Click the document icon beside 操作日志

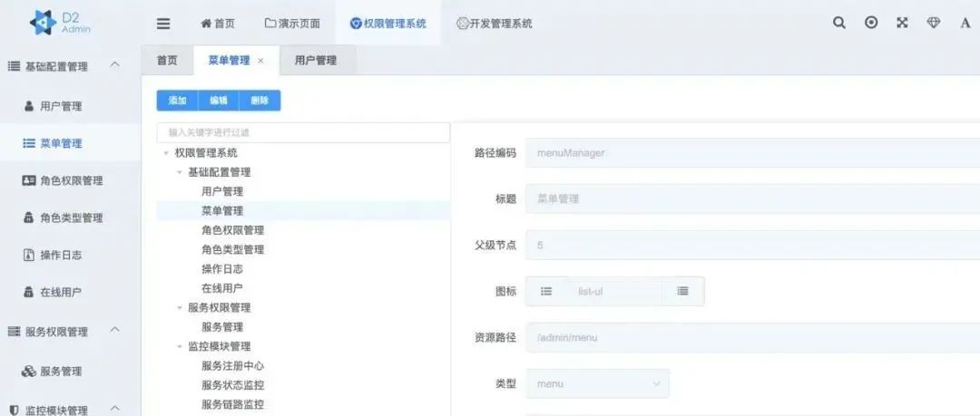[x=28, y=255]
